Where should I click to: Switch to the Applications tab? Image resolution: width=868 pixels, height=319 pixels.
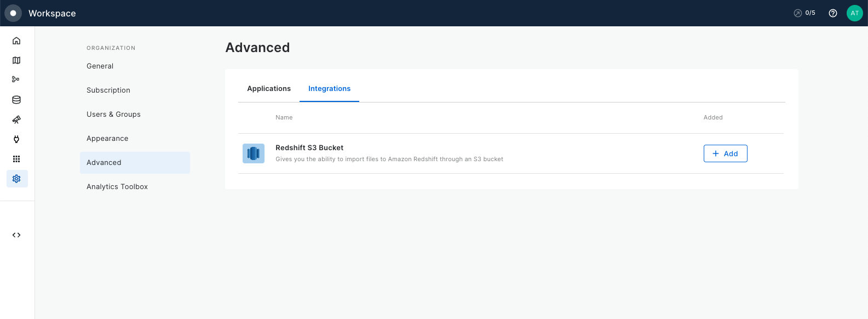point(269,89)
